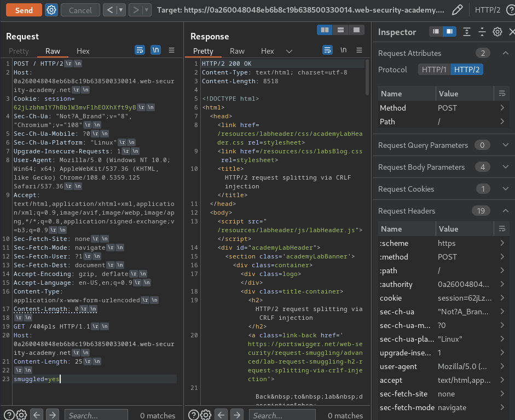Dock Inspector on the right layout icon
Image resolution: width=515 pixels, height=420 pixels.
coord(449,32)
